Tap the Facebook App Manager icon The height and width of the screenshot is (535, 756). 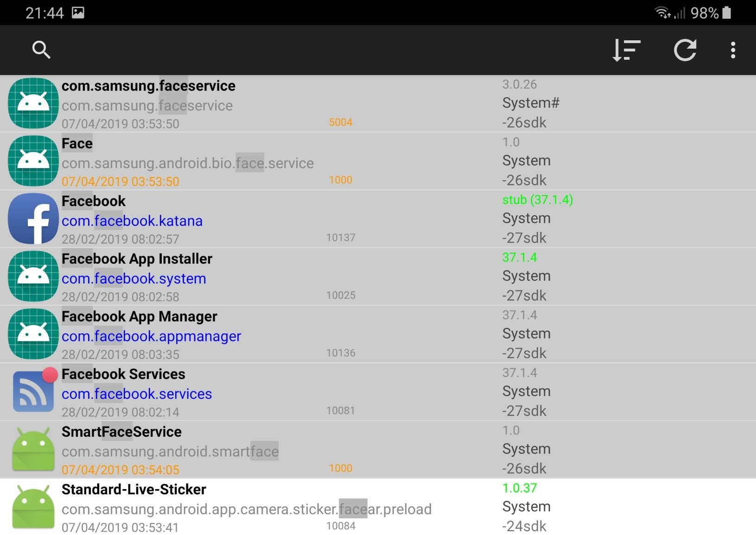point(33,334)
